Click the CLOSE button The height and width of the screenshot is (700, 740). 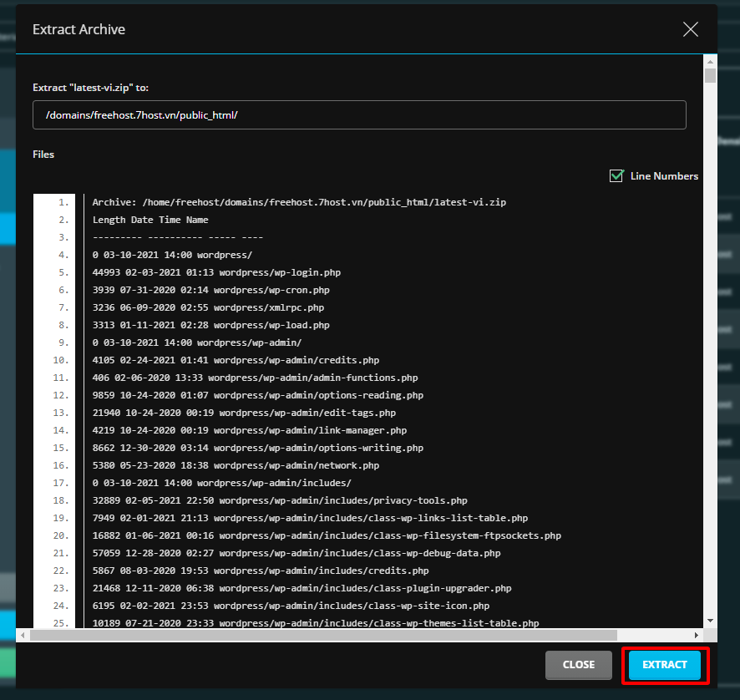pos(579,665)
